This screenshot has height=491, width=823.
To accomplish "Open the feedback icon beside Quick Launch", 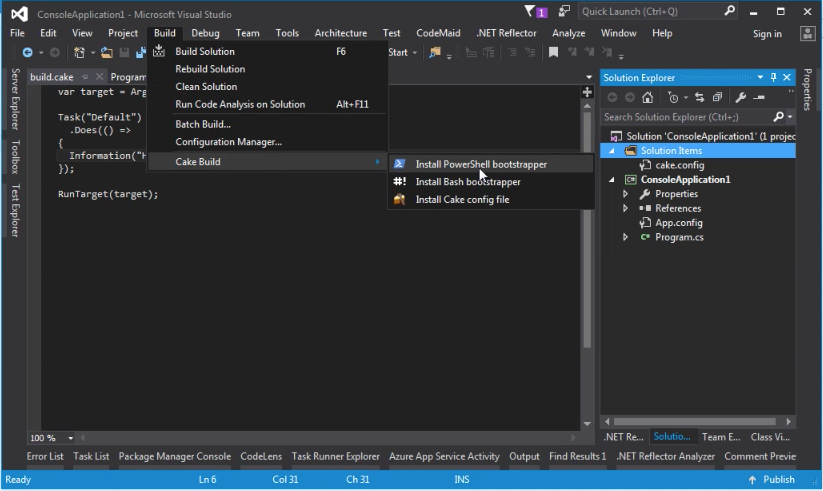I will point(564,11).
